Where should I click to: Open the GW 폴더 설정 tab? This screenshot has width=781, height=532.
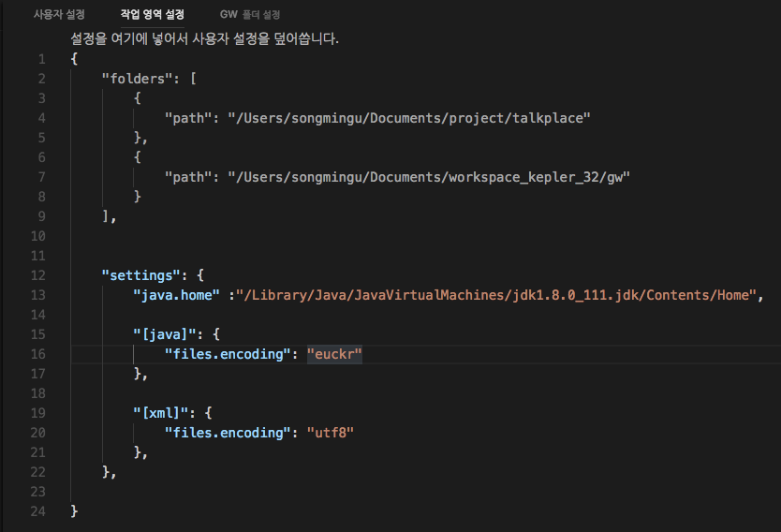point(250,15)
